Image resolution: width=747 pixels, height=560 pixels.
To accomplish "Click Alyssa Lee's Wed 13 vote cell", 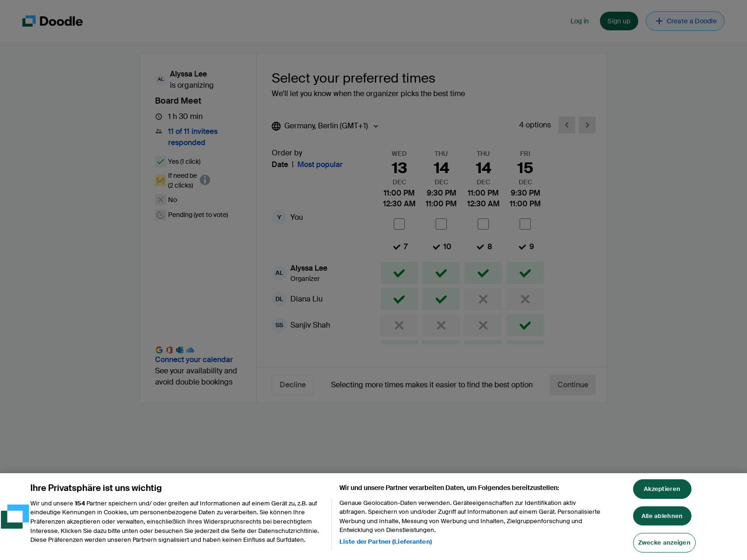I will (399, 273).
